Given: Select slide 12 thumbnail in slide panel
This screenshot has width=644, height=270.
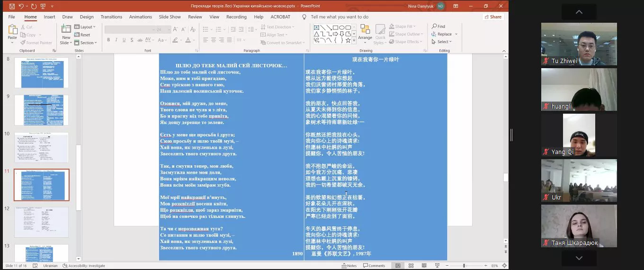Looking at the screenshot, I should pos(41,222).
